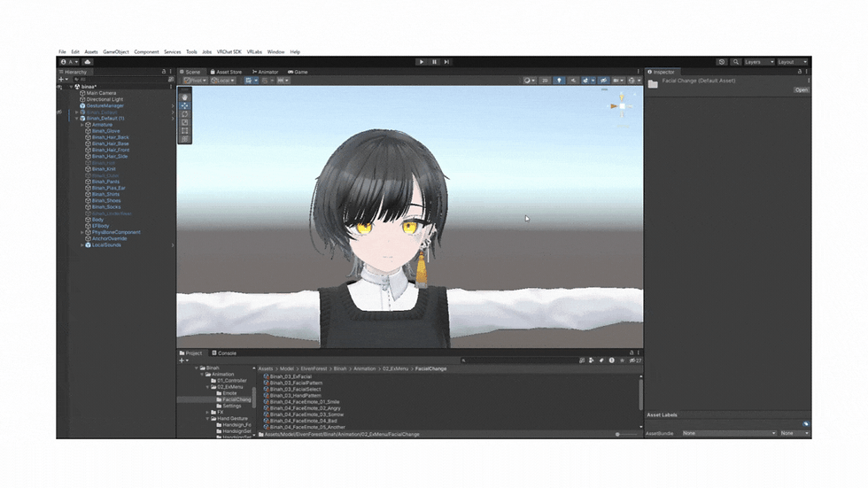The image size is (868, 488).
Task: Click the Project file list scrollbar
Action: tap(641, 394)
